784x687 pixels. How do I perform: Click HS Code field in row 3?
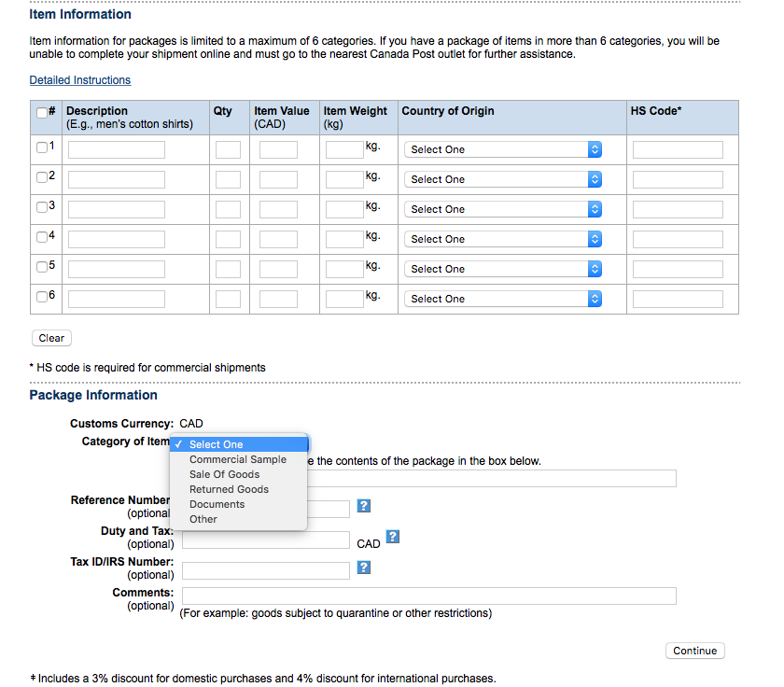pos(678,209)
